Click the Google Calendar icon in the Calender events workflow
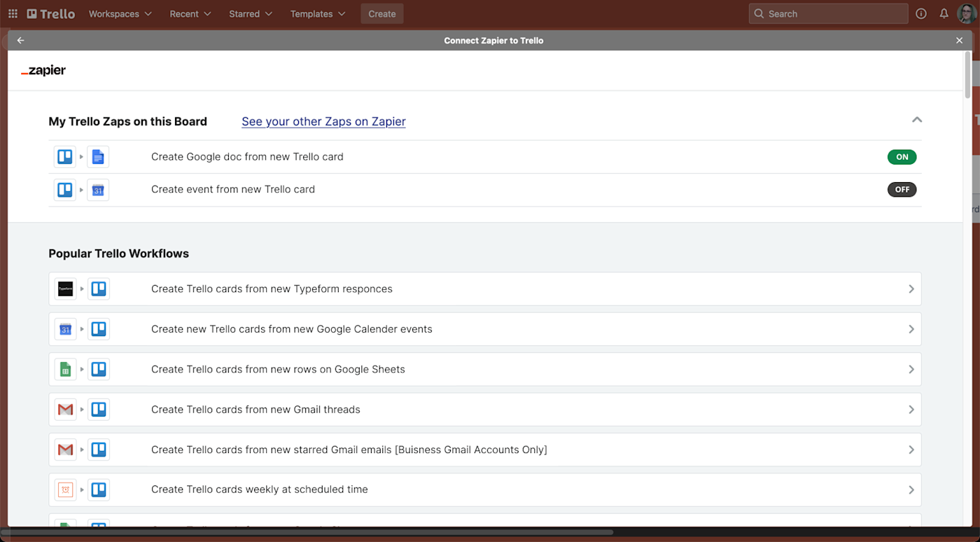The width and height of the screenshot is (980, 542). point(66,329)
